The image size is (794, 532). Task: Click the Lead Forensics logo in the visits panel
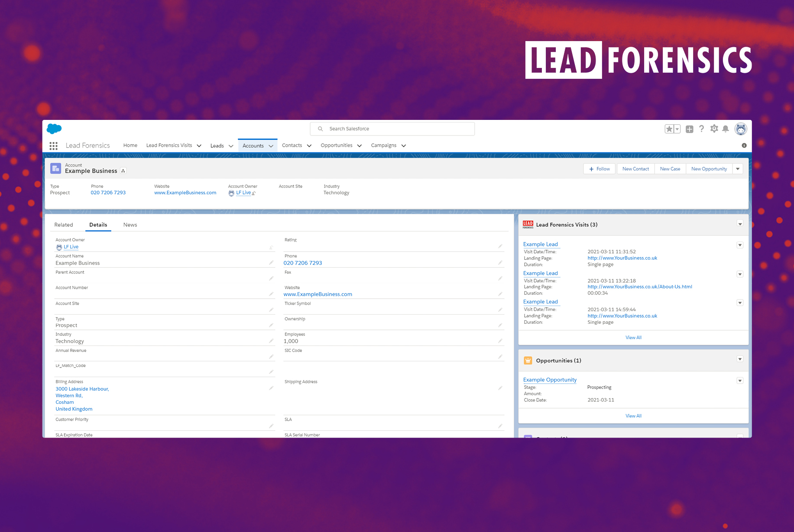tap(528, 224)
